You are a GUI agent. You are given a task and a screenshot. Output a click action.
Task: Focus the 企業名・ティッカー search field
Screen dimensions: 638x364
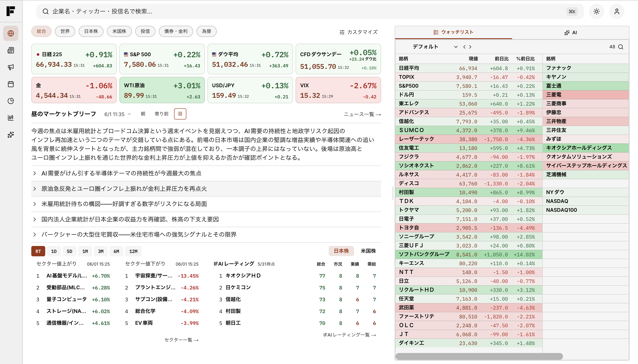310,11
